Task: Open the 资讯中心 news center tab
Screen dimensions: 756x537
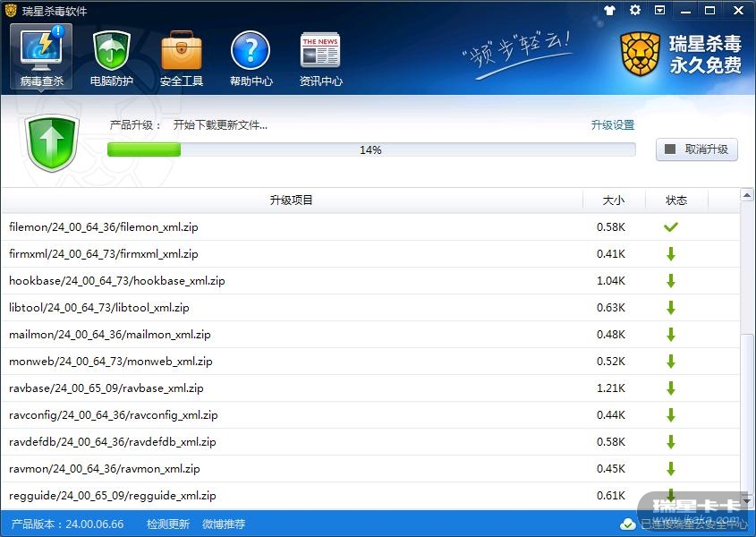Action: point(320,57)
